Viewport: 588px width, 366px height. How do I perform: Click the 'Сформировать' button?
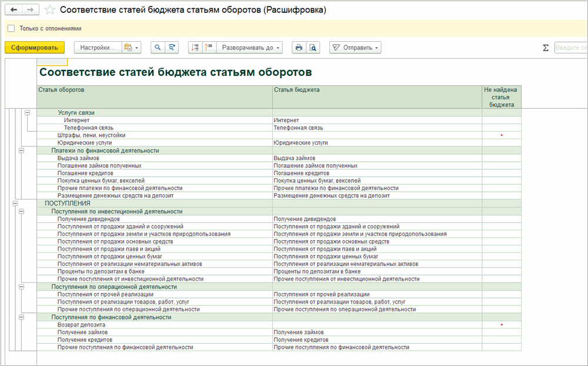pyautogui.click(x=35, y=48)
